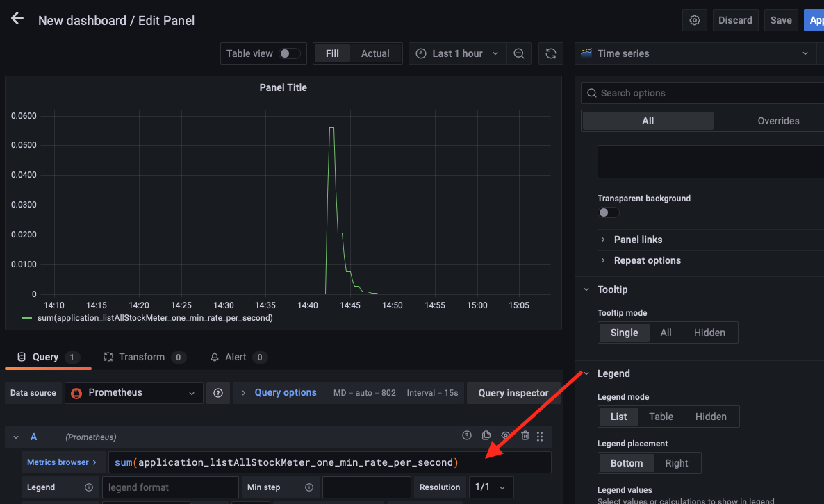Click the Legend info icon
The width and height of the screenshot is (824, 504).
89,487
